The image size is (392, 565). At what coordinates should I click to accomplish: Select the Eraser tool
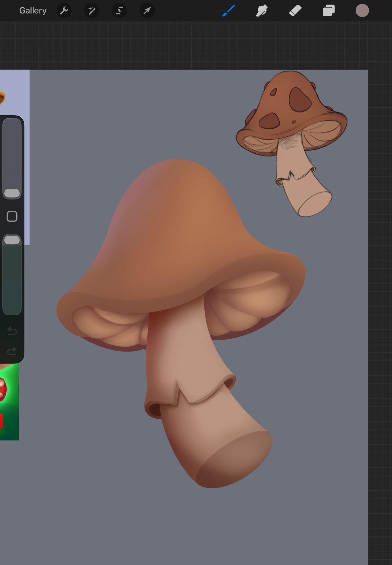click(x=295, y=11)
